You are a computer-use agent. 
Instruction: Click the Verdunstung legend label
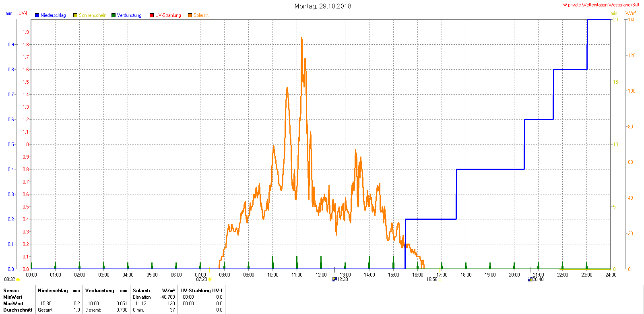129,15
